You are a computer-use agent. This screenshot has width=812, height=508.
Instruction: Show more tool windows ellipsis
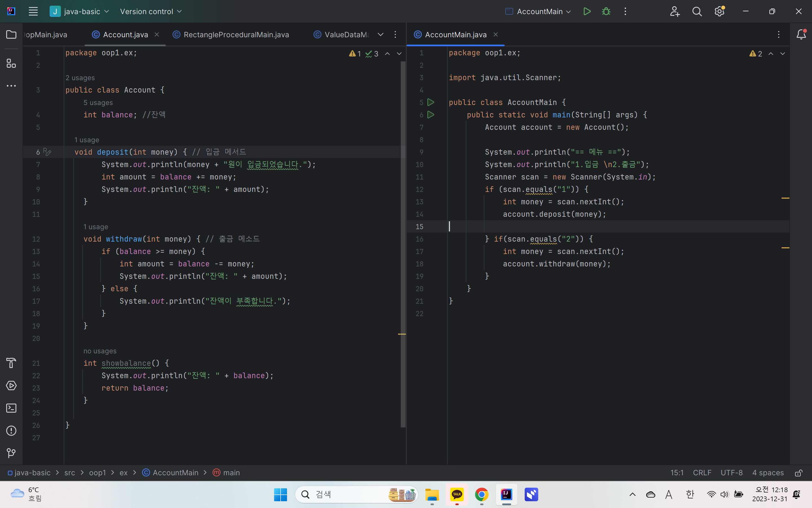tap(11, 86)
